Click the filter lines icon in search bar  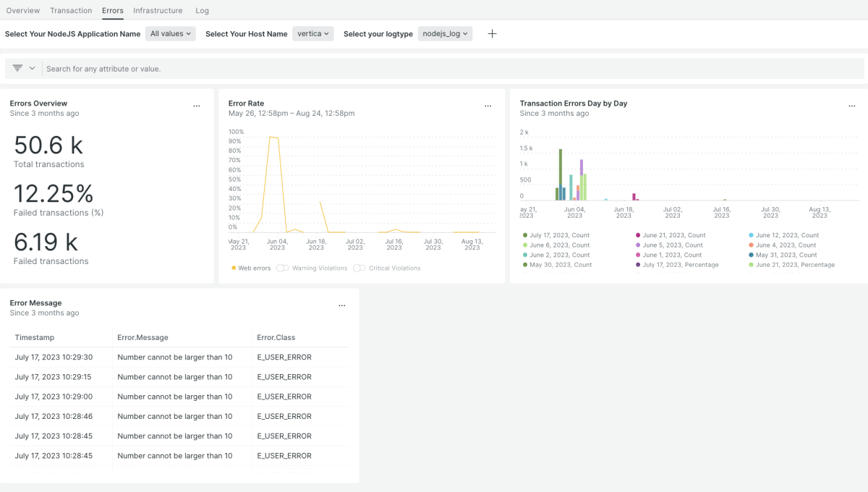tap(17, 68)
